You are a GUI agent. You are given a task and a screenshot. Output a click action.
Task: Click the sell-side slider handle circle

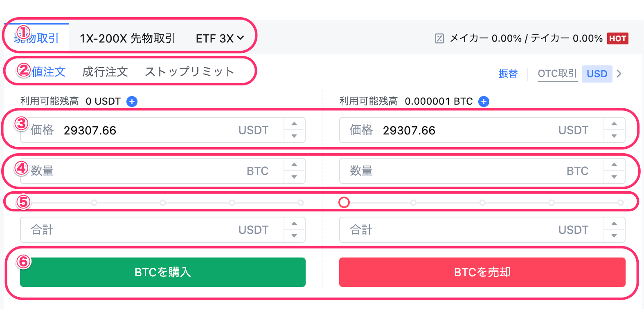click(344, 202)
